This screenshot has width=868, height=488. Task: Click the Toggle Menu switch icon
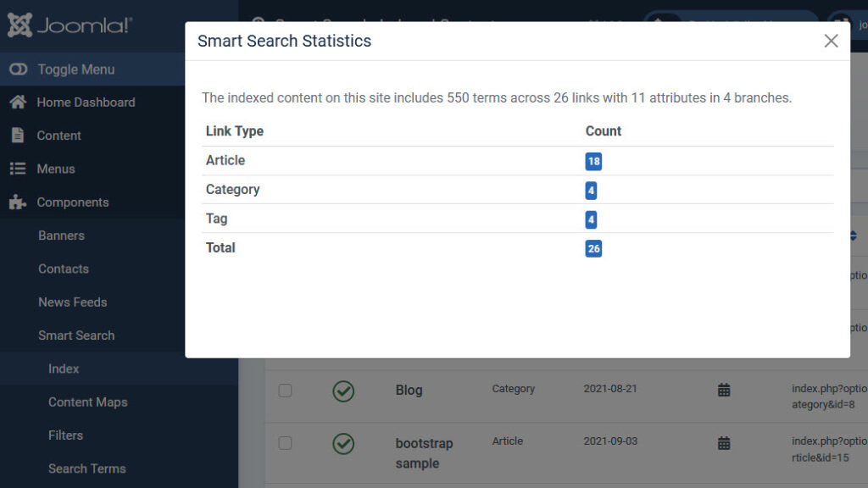tap(19, 69)
